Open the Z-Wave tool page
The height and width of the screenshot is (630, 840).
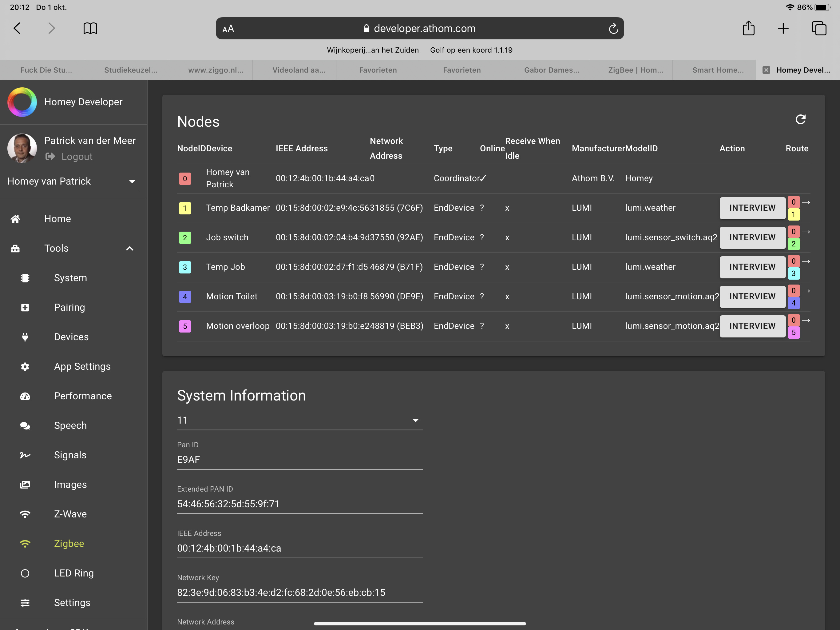click(70, 514)
